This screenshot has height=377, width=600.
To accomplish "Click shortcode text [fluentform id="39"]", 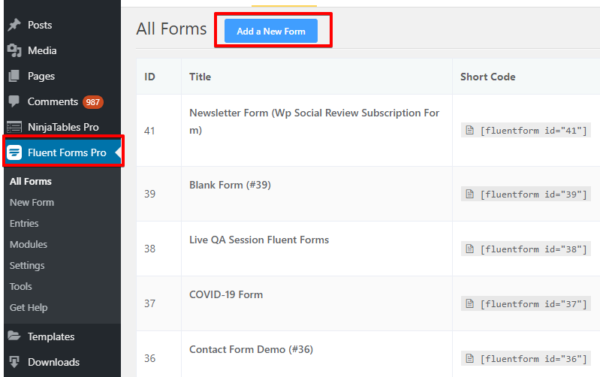I will [533, 194].
